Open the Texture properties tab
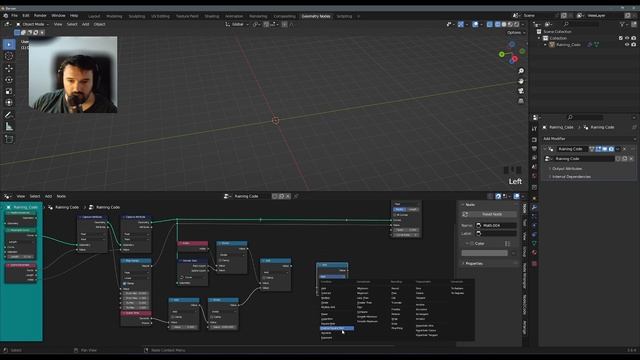This screenshot has width=640, height=360. (x=534, y=264)
